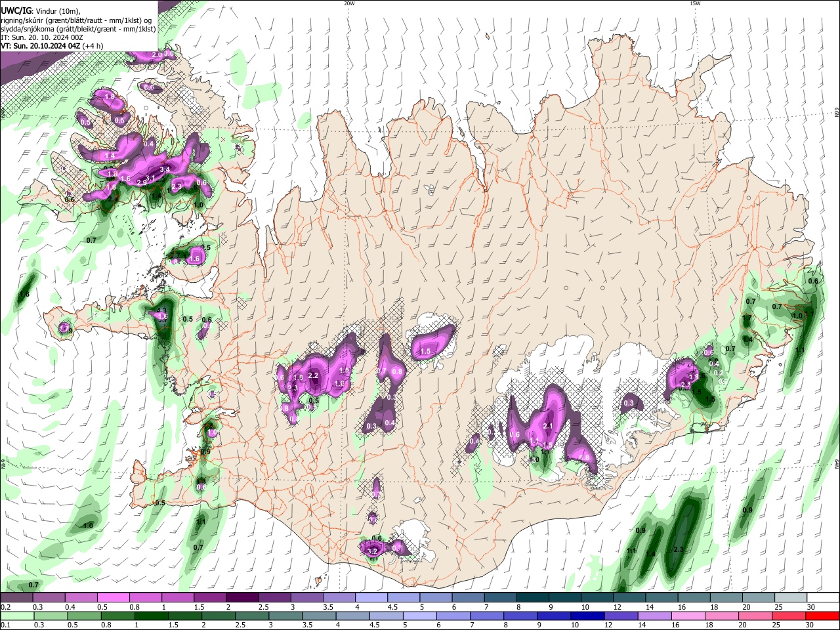This screenshot has width=840, height=630.
Task: Click the 3.2 snow value near south coast
Action: [373, 552]
